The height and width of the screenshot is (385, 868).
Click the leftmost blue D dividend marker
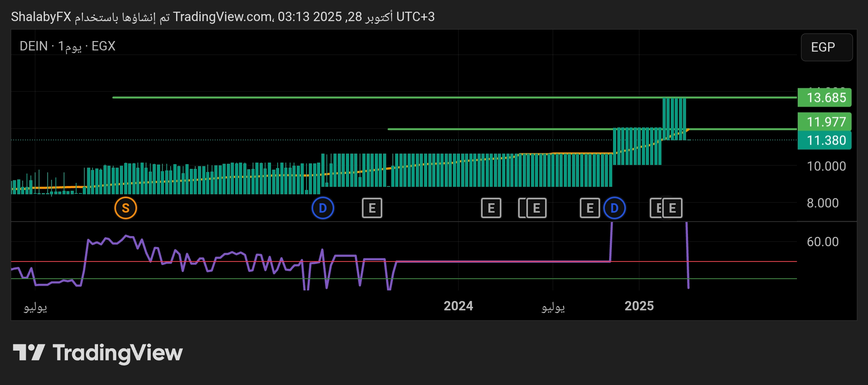coord(323,208)
